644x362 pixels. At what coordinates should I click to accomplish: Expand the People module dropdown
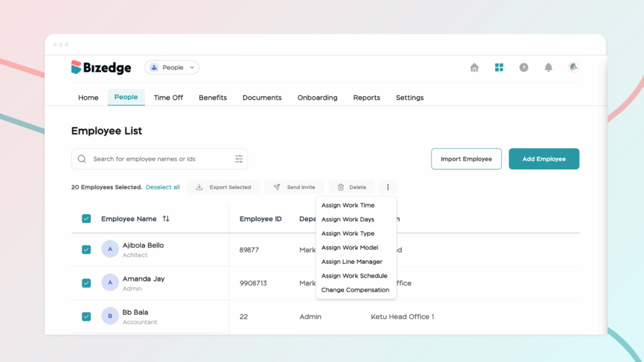point(172,68)
